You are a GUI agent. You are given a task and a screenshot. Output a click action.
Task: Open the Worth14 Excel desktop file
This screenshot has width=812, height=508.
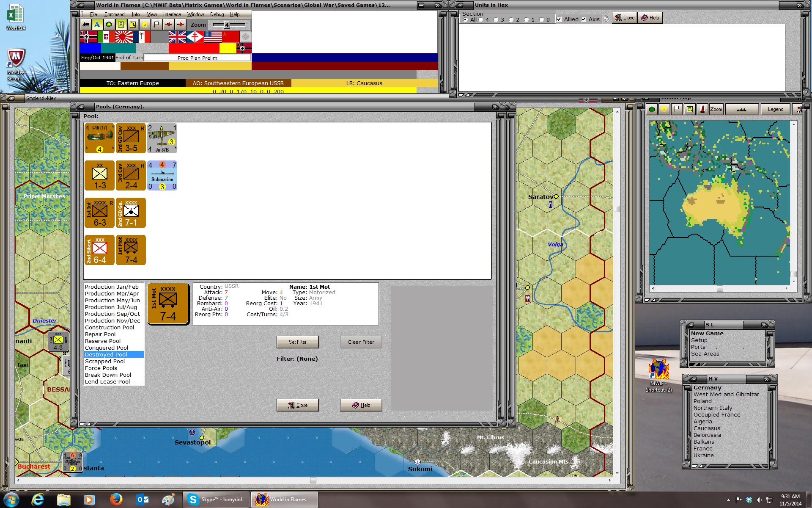point(16,17)
